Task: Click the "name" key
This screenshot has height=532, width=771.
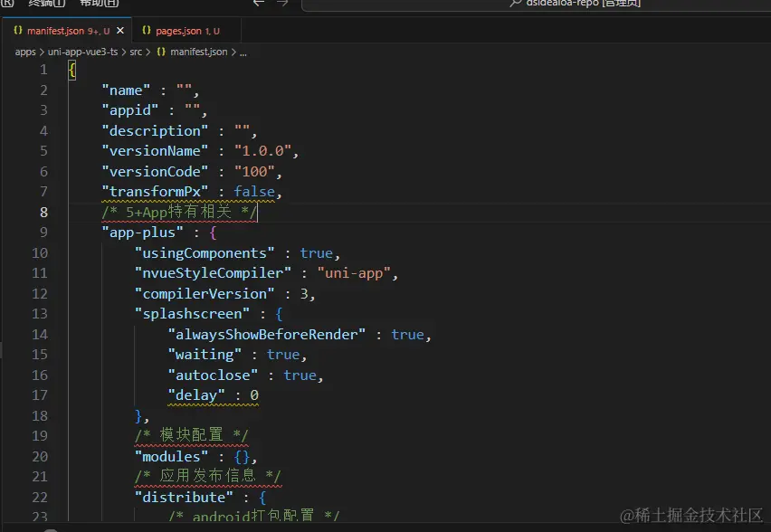Action: point(126,90)
